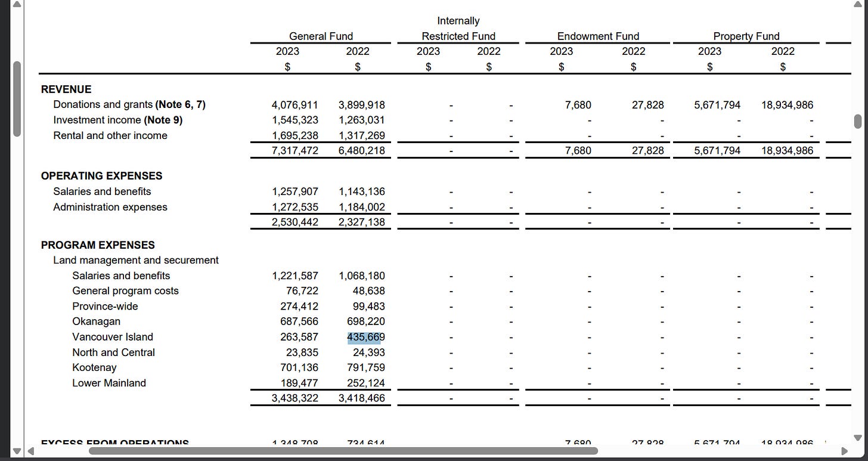Click the Investment income (Note 9) label
This screenshot has width=868, height=461.
click(118, 120)
